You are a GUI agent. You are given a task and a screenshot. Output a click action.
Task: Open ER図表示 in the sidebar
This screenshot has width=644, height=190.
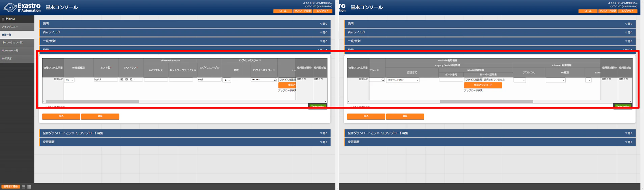[x=17, y=59]
